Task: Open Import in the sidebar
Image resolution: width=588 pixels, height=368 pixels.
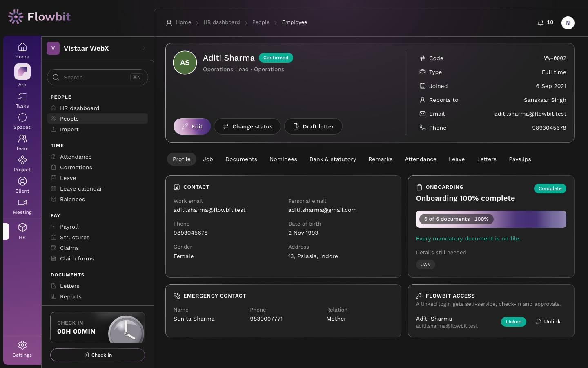Action: tap(98, 129)
